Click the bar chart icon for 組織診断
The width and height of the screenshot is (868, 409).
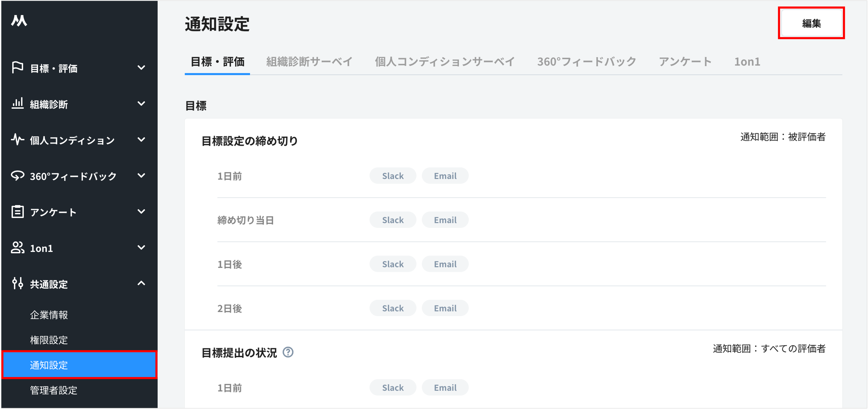[x=17, y=103]
